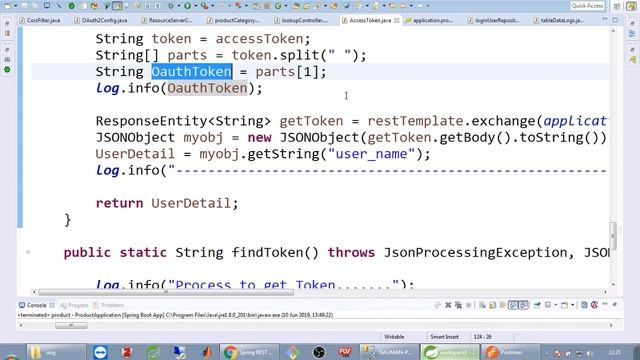Collapse the findToken method fold marker
The height and width of the screenshot is (360, 640).
[x=28, y=252]
